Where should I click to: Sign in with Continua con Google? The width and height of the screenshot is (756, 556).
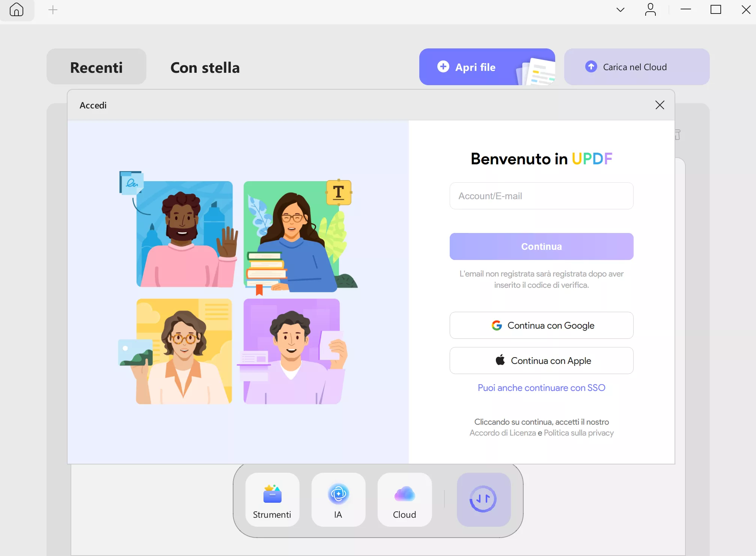click(x=541, y=325)
